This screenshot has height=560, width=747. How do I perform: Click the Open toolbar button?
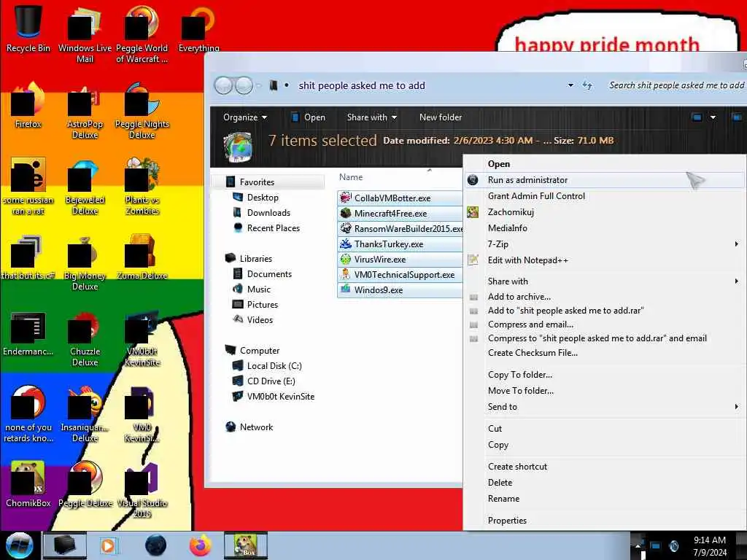[x=309, y=117]
